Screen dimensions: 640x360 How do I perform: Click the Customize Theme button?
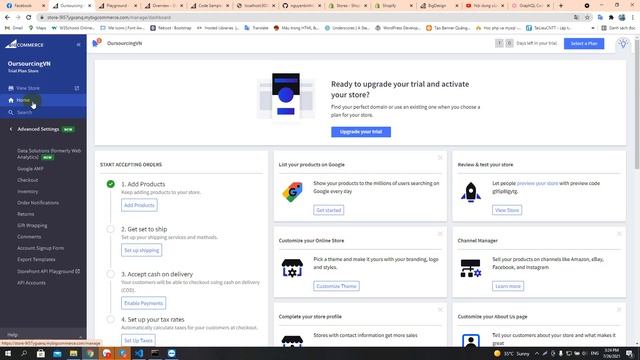[x=336, y=286]
